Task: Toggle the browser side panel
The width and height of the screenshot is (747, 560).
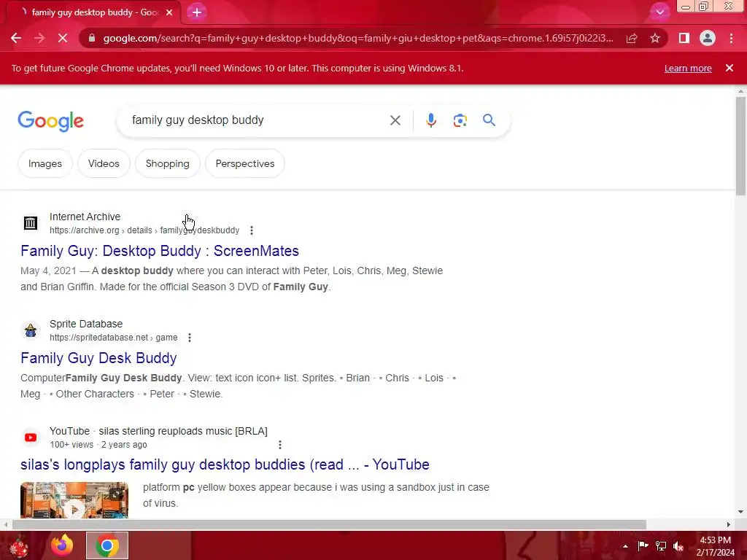Action: point(684,38)
